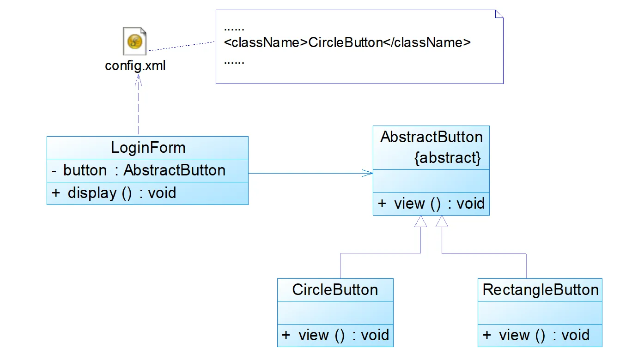The image size is (644, 361).
Task: Click the inheritance triangle of RectangleButton's connector
Action: point(442,222)
